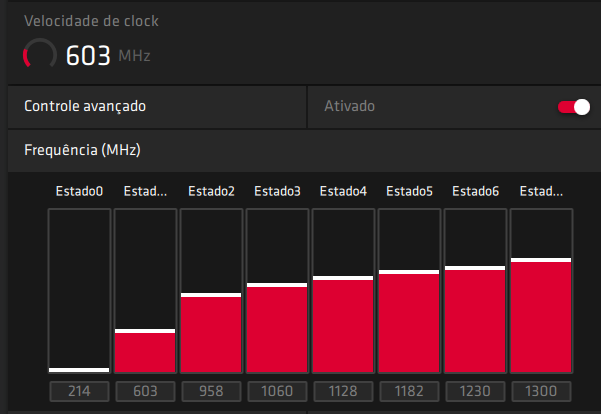Disable the Controle avançado toggle switch

(574, 107)
